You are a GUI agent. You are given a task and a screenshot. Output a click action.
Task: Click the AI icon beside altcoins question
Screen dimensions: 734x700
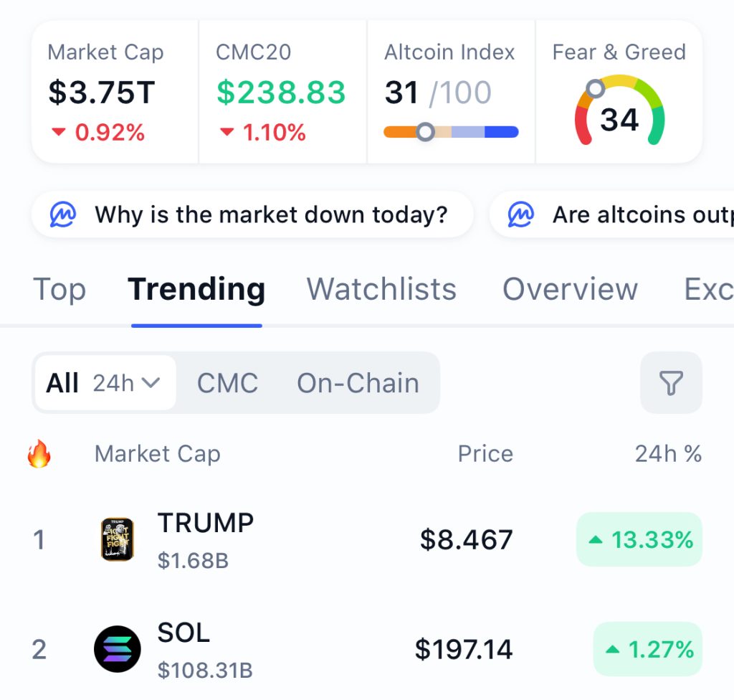[521, 214]
